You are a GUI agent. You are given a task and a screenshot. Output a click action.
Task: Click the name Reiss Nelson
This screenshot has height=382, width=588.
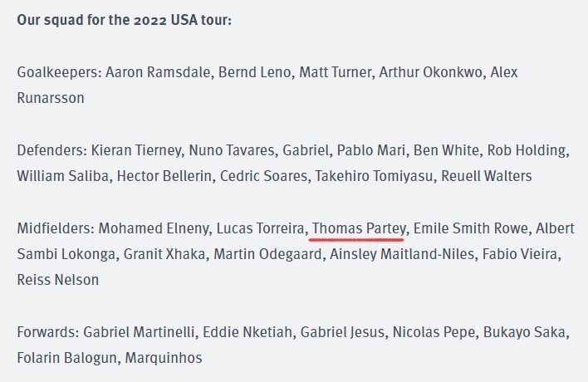pyautogui.click(x=58, y=280)
